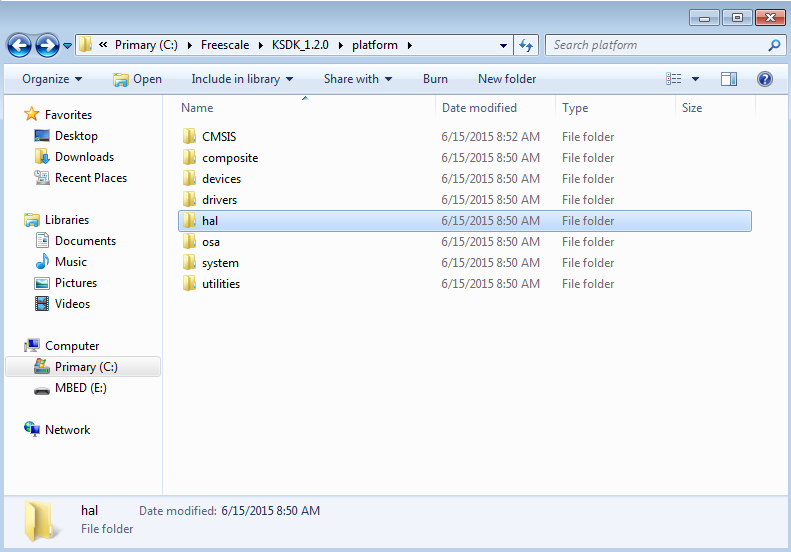This screenshot has width=791, height=552.
Task: Click Burn in the toolbar
Action: 435,79
